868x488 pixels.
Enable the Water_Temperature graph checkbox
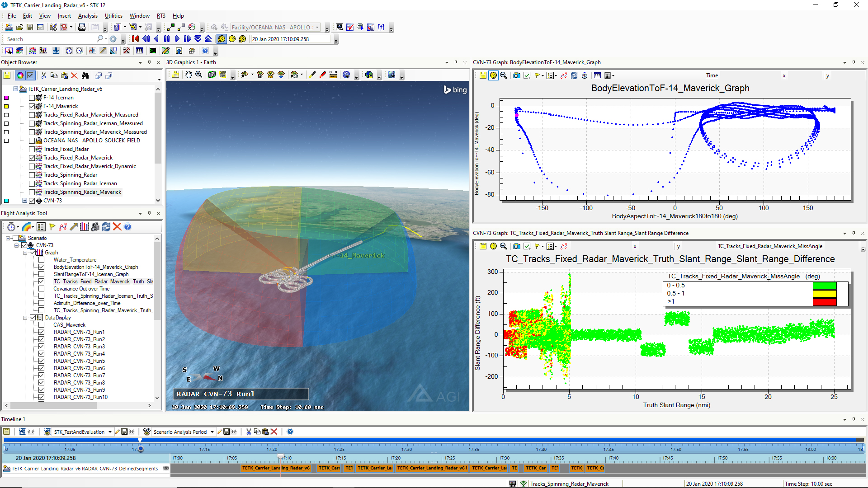pos(42,260)
